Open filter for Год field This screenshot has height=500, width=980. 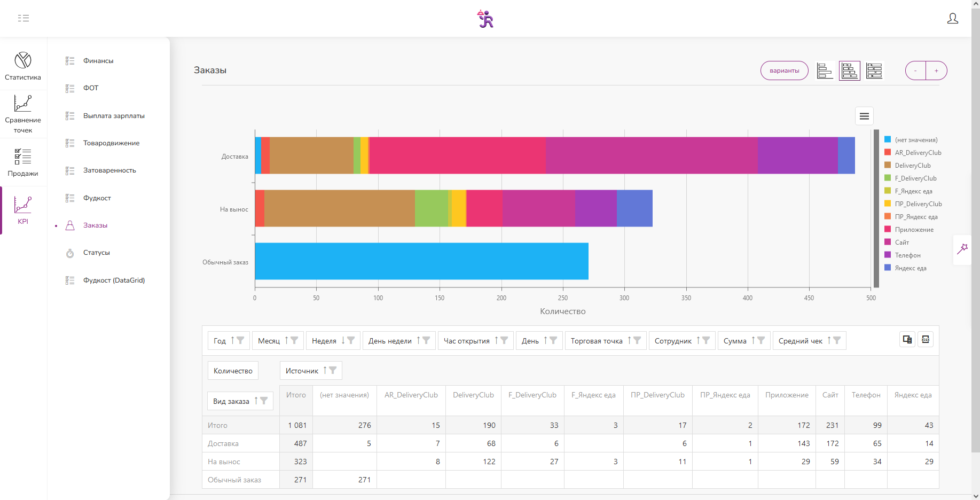(241, 340)
